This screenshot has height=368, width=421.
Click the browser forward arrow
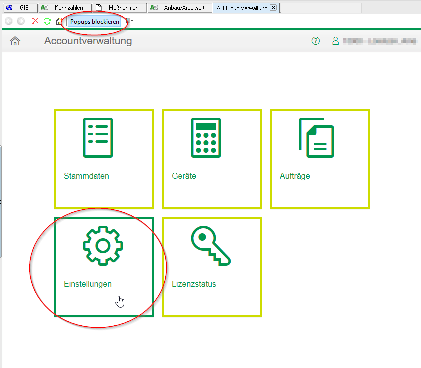coord(21,21)
